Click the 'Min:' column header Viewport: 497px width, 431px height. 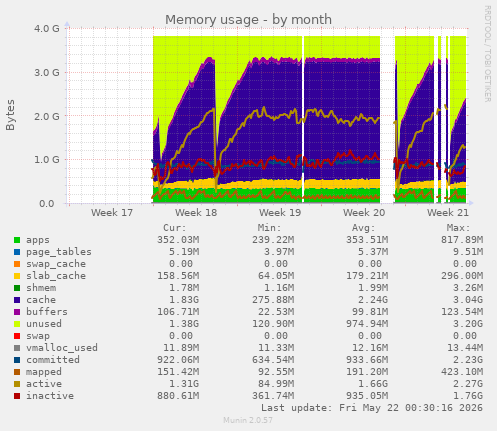tap(269, 228)
